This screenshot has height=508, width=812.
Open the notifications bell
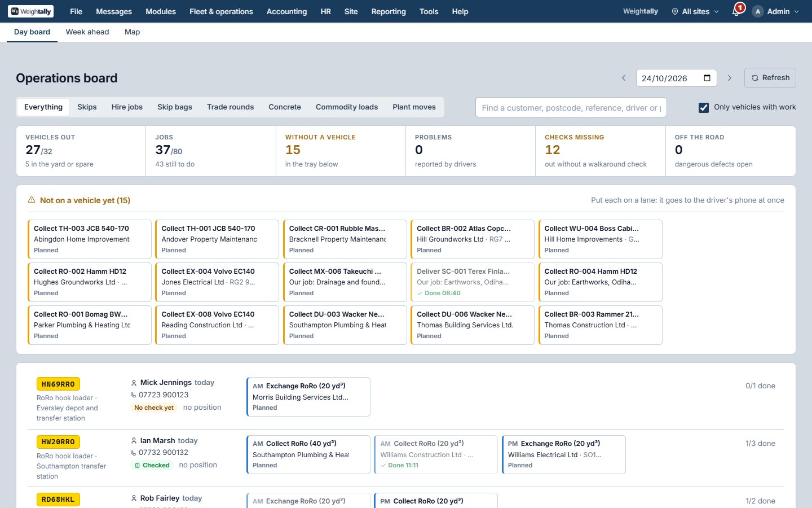click(x=736, y=11)
